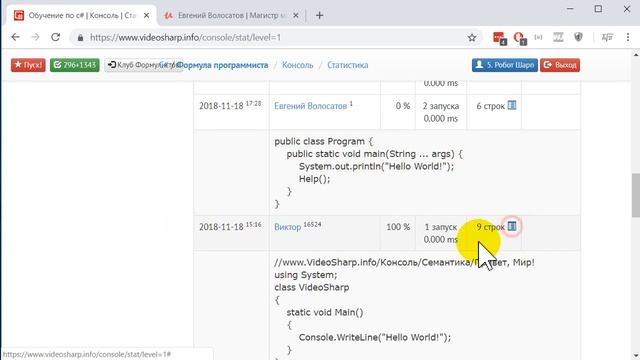Open code table icon for the 6 строк row
The image size is (640, 360).
point(512,105)
